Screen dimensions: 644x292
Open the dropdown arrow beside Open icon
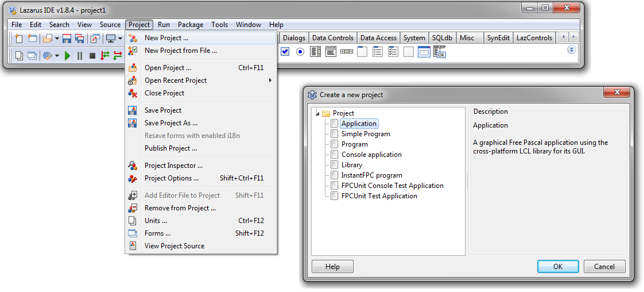[57, 39]
